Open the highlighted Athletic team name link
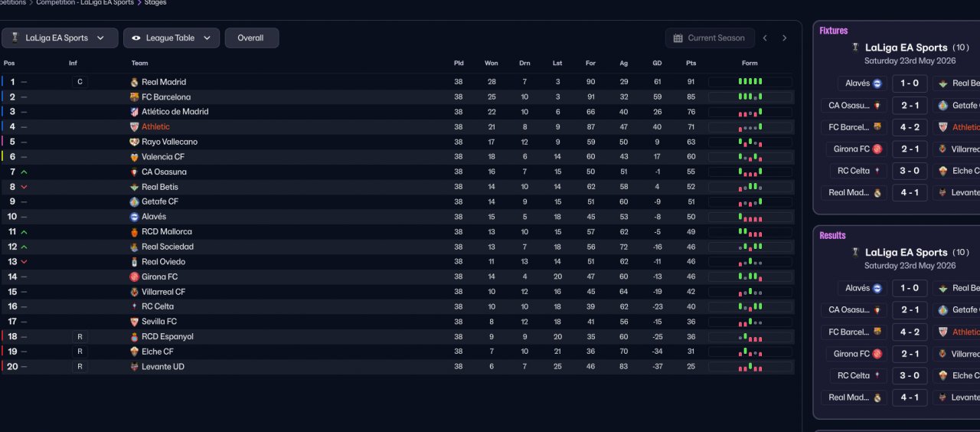 [x=156, y=127]
